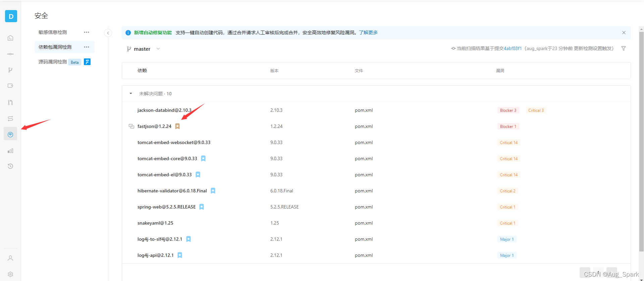Click the badge icon next to tomcat-embed-el@9.0.33
Viewport: 644px width, 281px height.
point(198,175)
